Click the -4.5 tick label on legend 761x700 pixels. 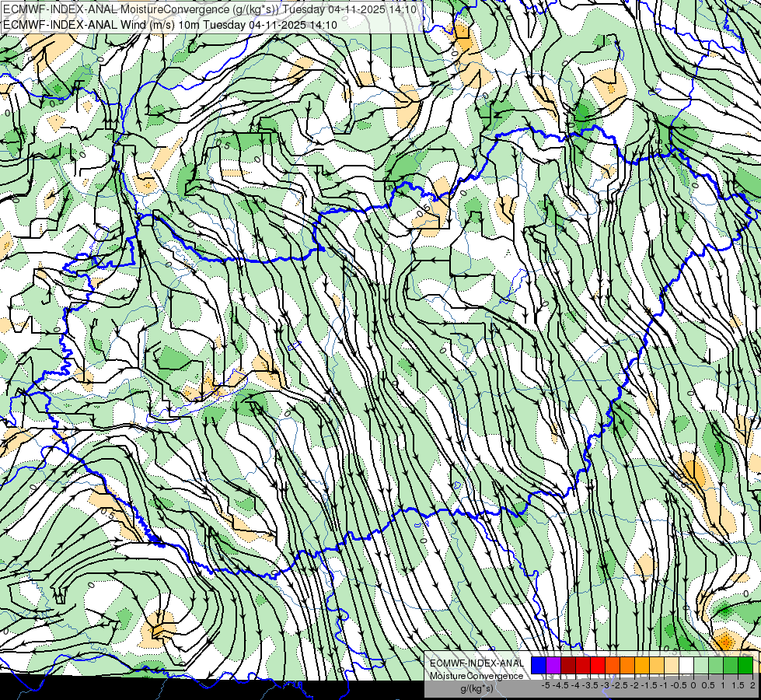560,685
